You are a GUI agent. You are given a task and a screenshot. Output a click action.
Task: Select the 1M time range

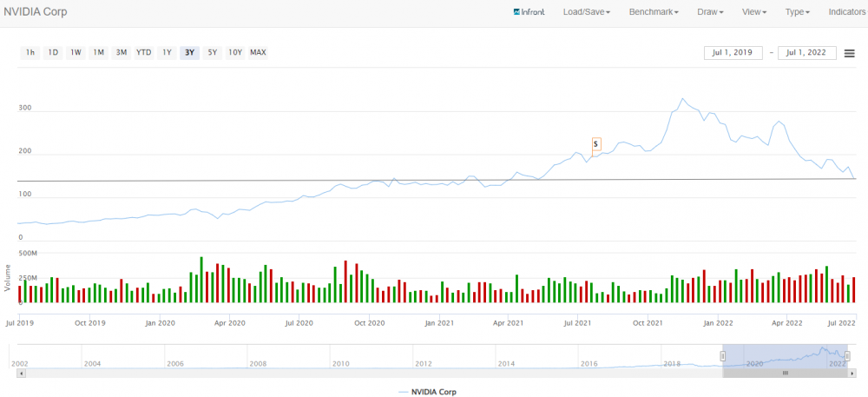[x=99, y=53]
